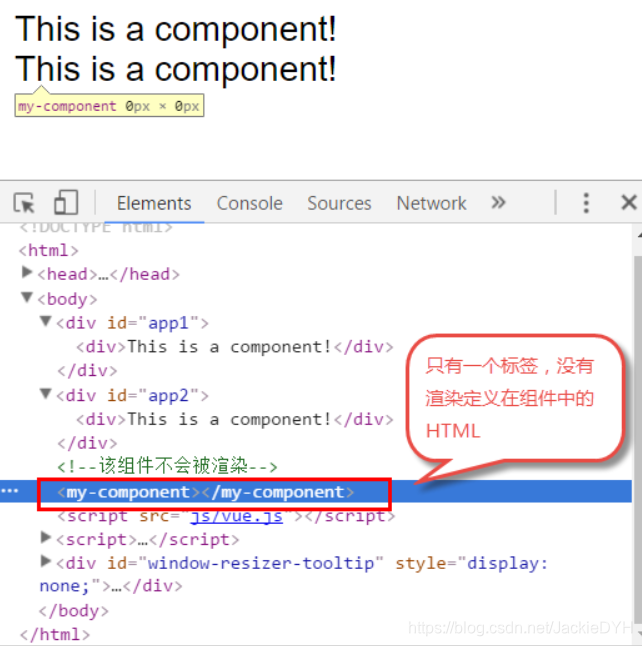Viewport: 642px width, 646px height.
Task: Open the ellipsis actions on the selected row
Action: [10, 491]
